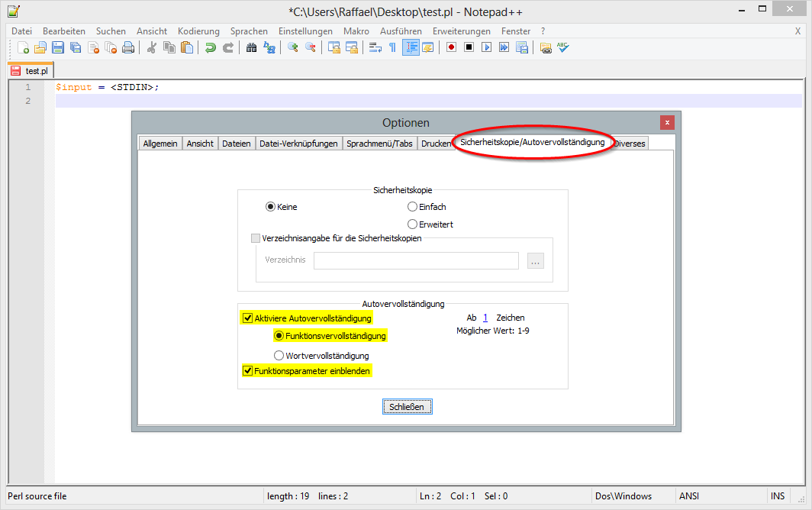Start recording a macro
The height and width of the screenshot is (510, 812).
coord(449,47)
